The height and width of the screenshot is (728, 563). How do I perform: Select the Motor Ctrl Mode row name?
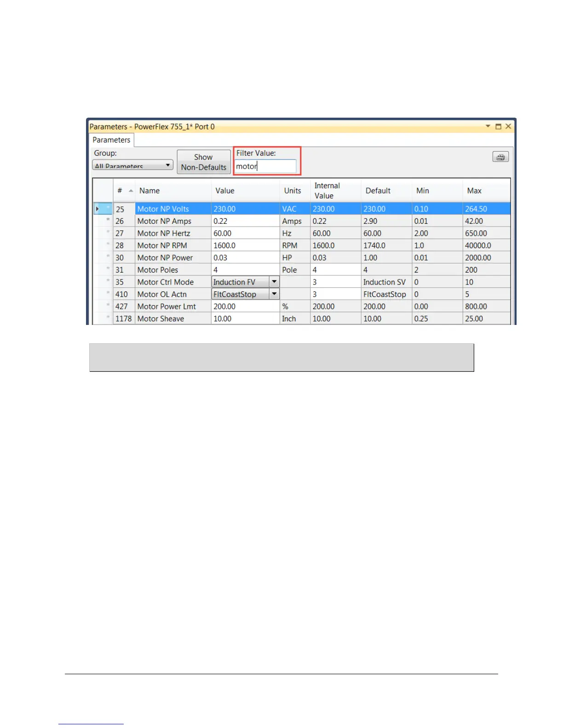tap(166, 282)
